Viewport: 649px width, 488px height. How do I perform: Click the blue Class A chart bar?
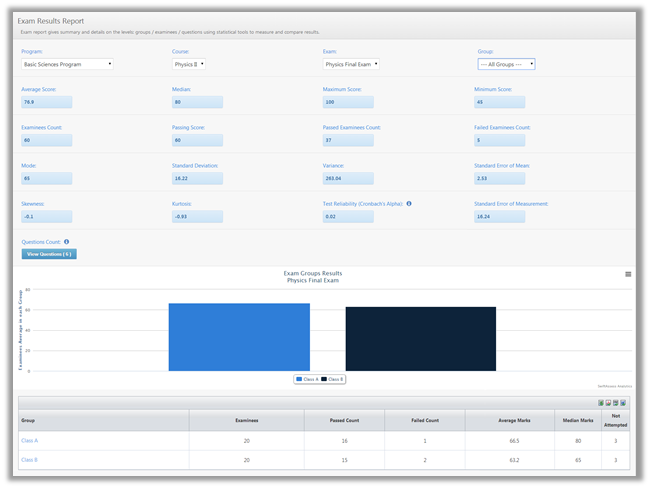click(239, 337)
